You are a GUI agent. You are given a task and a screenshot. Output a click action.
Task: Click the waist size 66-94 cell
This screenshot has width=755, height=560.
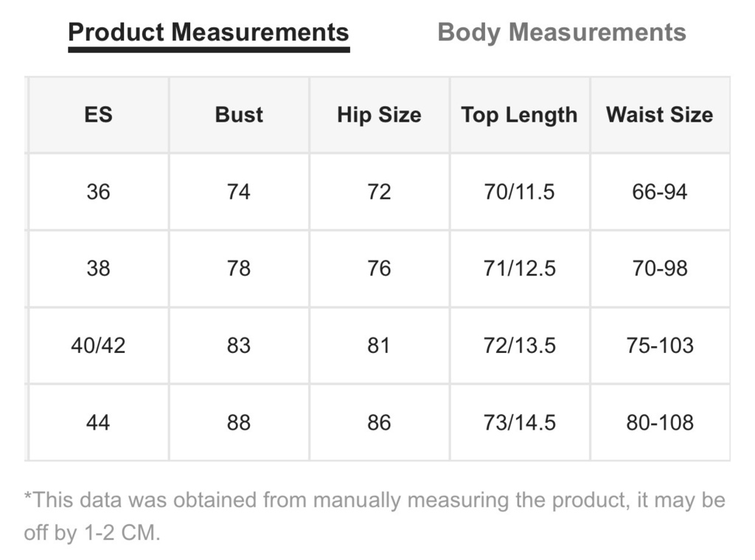[x=660, y=192]
